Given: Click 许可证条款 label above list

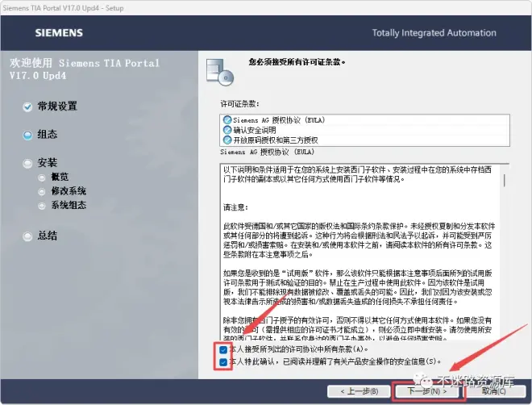Looking at the screenshot, I should pos(240,104).
